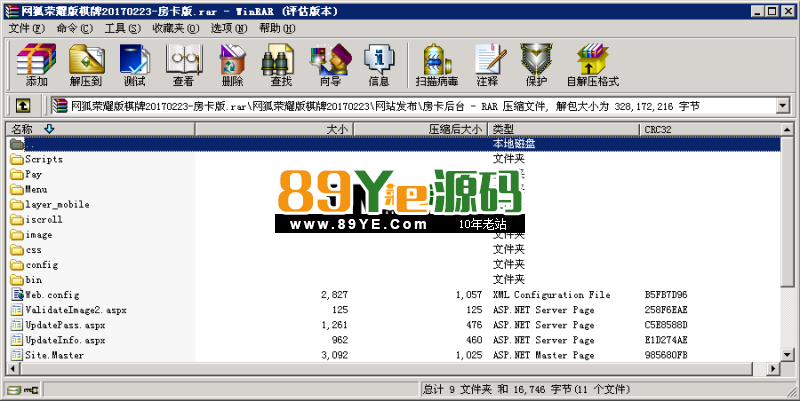The width and height of the screenshot is (800, 401).
Task: Click the Scan Virus (扫描病毒) icon
Action: coord(437,65)
